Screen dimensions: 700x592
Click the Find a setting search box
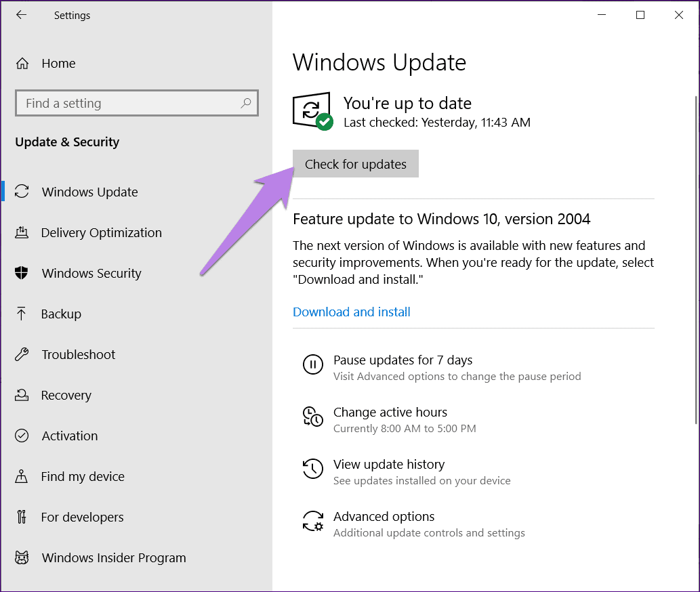[x=137, y=103]
